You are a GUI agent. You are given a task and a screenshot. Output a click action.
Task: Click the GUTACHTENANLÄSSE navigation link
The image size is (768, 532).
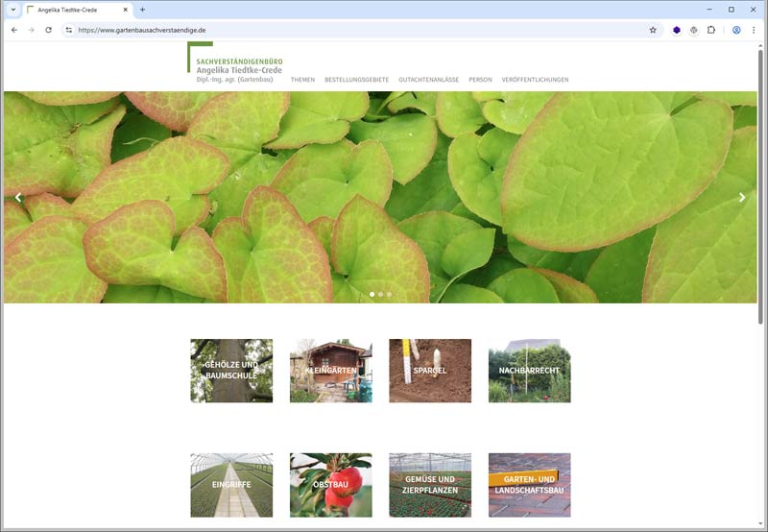pyautogui.click(x=428, y=80)
